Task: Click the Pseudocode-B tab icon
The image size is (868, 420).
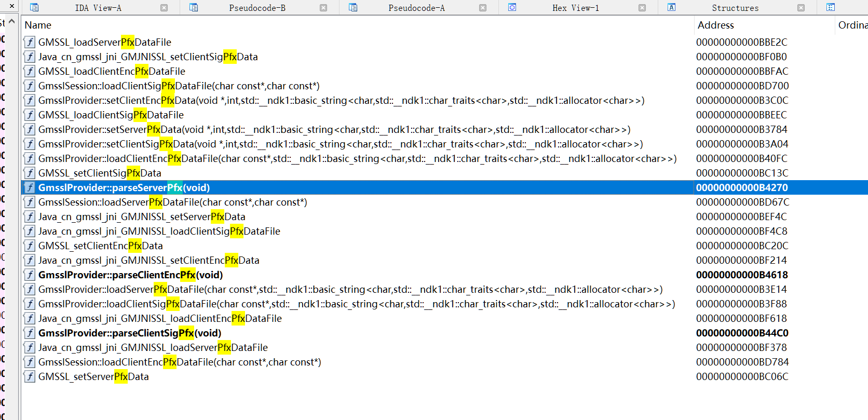Action: pos(194,8)
